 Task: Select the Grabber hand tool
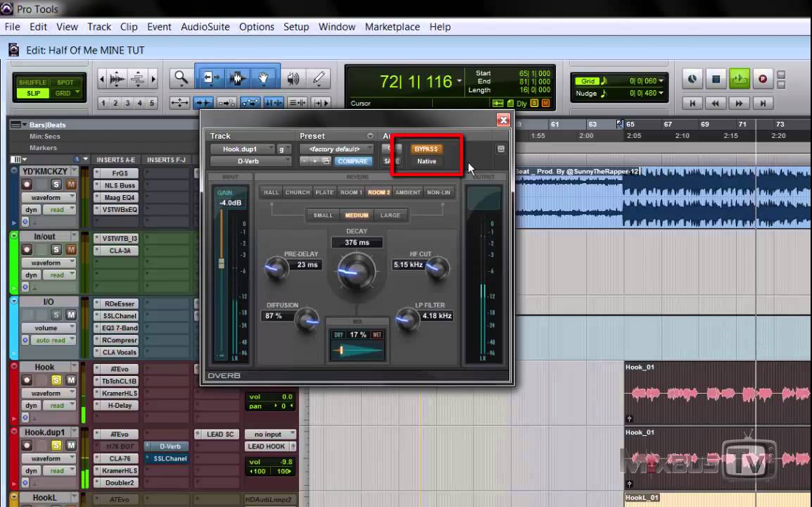tap(264, 78)
